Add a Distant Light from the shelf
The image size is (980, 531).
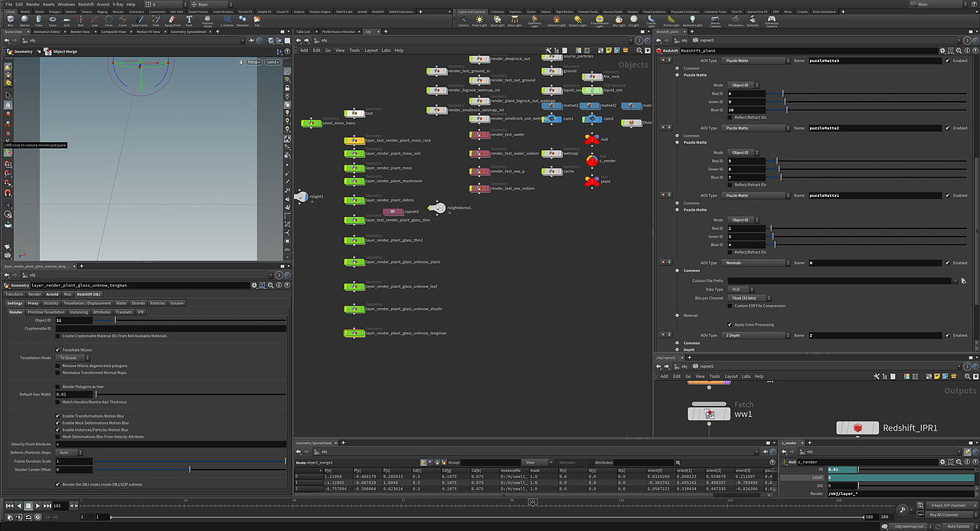(x=577, y=20)
